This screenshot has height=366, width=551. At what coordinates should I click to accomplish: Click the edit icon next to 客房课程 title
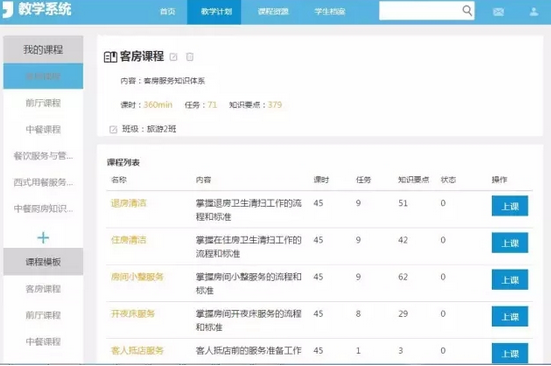point(173,57)
